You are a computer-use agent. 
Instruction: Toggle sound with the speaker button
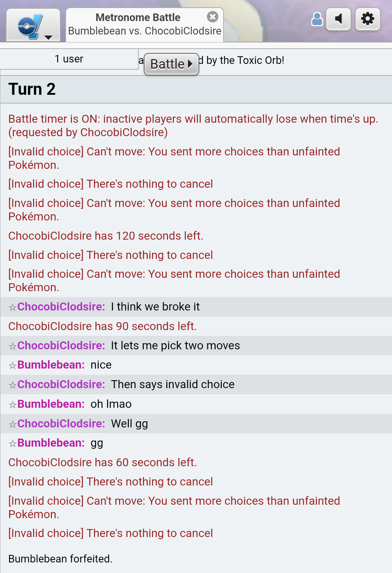click(339, 19)
